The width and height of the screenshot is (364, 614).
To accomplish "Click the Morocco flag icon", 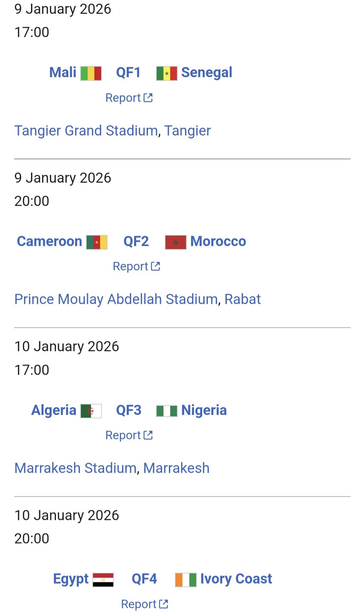I will pyautogui.click(x=175, y=242).
